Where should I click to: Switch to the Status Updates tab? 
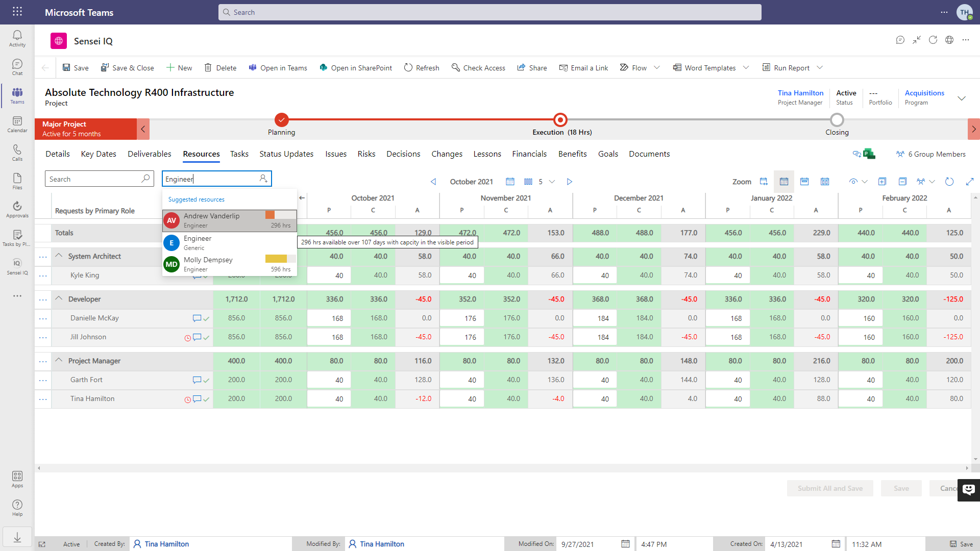pos(286,154)
